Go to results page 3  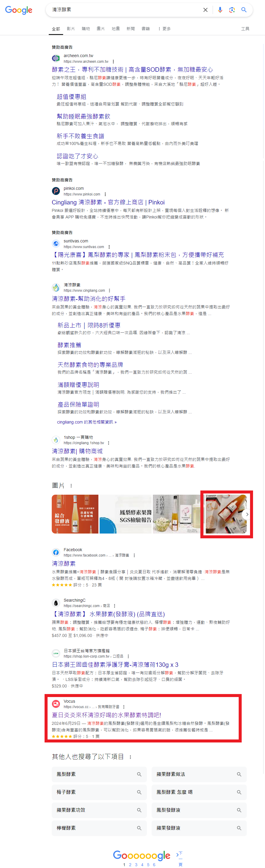tap(136, 864)
